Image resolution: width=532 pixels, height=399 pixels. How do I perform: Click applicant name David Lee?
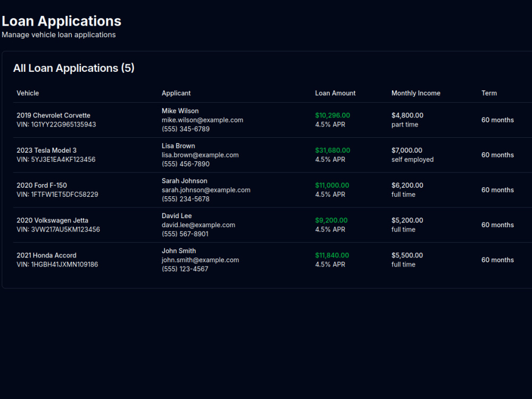(x=177, y=216)
